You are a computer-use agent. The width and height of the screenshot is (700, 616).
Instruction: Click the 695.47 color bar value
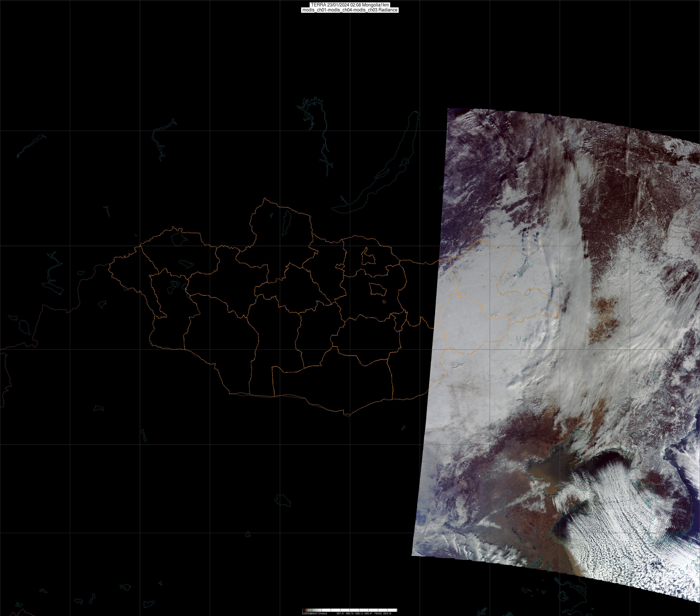pos(368,613)
